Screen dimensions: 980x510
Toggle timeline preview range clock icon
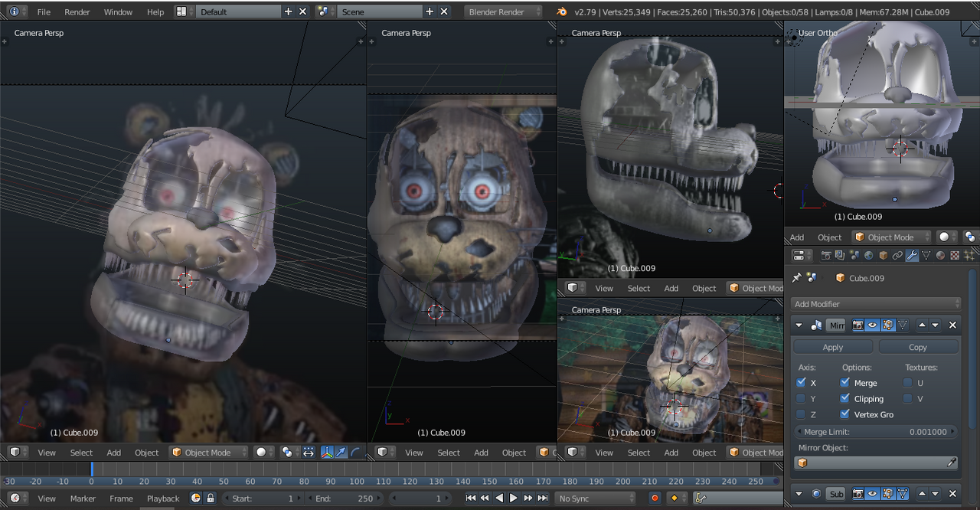(x=196, y=498)
